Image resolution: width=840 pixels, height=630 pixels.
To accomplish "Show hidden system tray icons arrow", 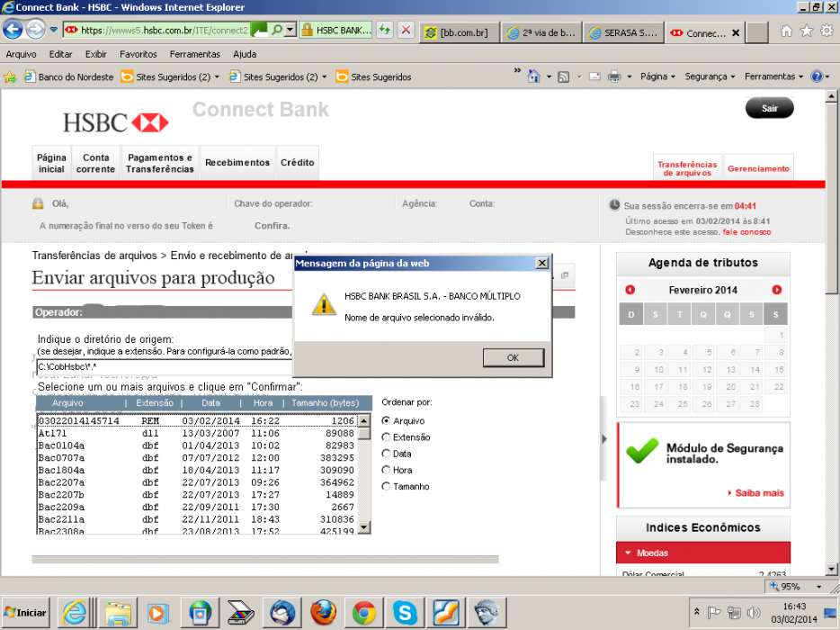I will pos(696,612).
